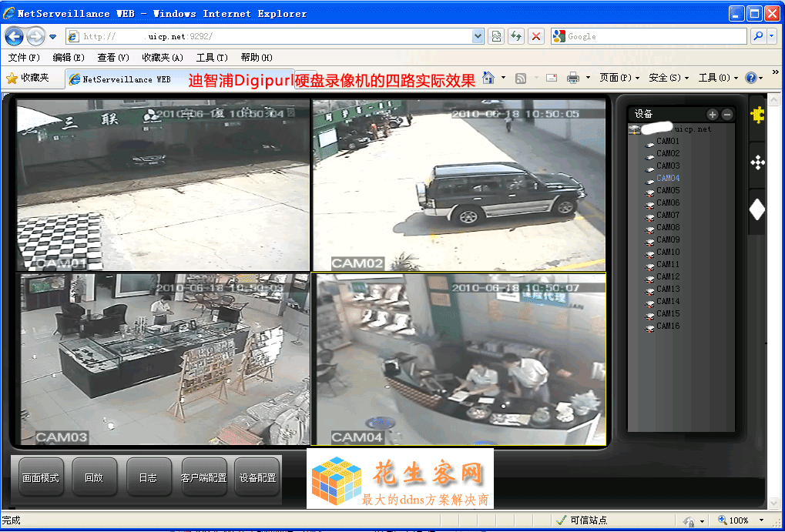Click the camera icon beside CAM11
This screenshot has height=532, width=785.
(650, 266)
